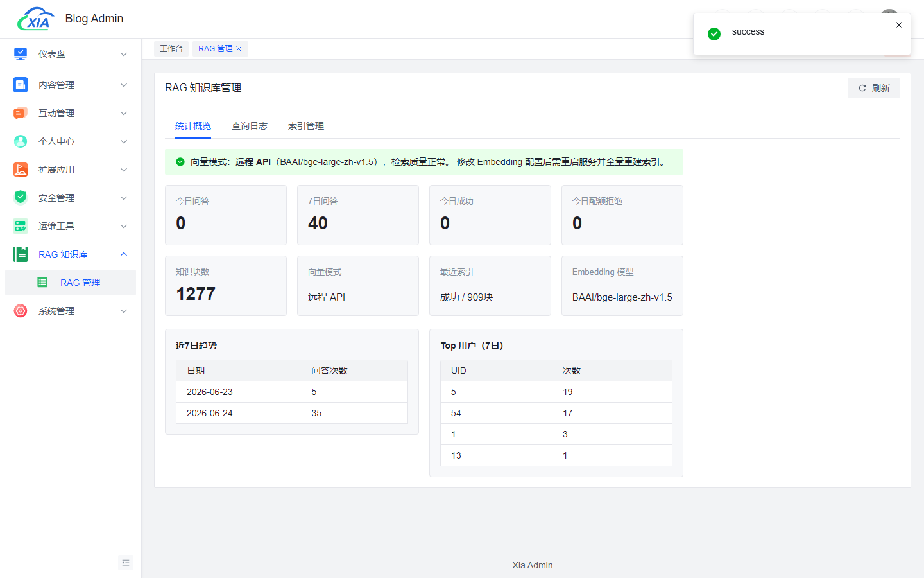
Task: Expand the 扩展应用 menu chevron
Action: click(x=124, y=170)
